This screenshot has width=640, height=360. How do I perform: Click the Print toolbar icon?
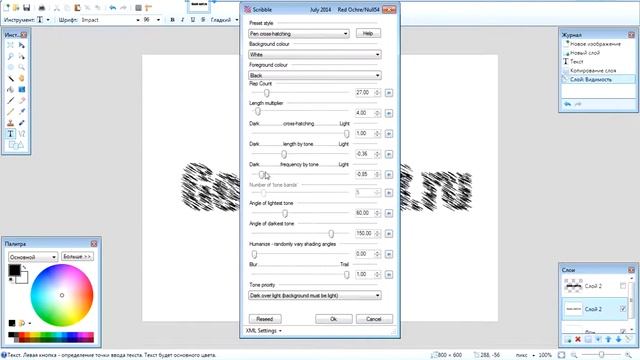click(x=42, y=8)
